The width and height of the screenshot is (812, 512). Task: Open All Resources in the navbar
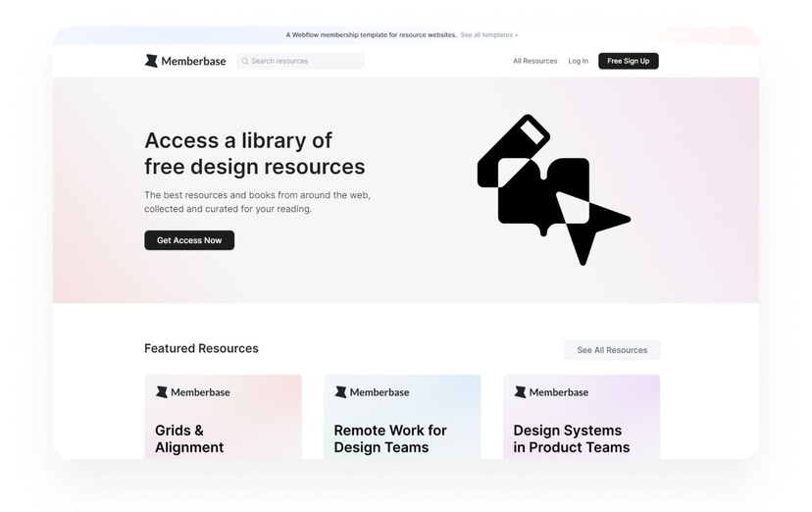pos(534,61)
